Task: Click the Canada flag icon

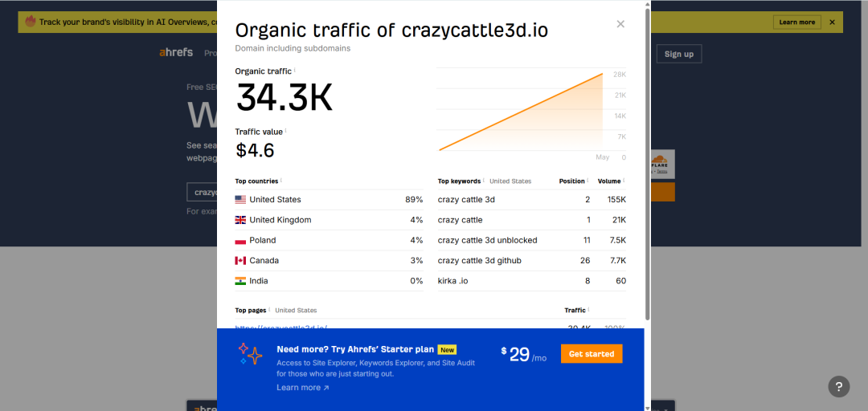Action: pyautogui.click(x=240, y=261)
